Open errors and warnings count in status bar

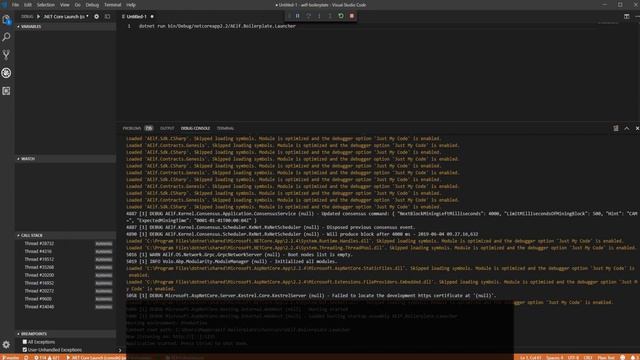(x=47, y=358)
